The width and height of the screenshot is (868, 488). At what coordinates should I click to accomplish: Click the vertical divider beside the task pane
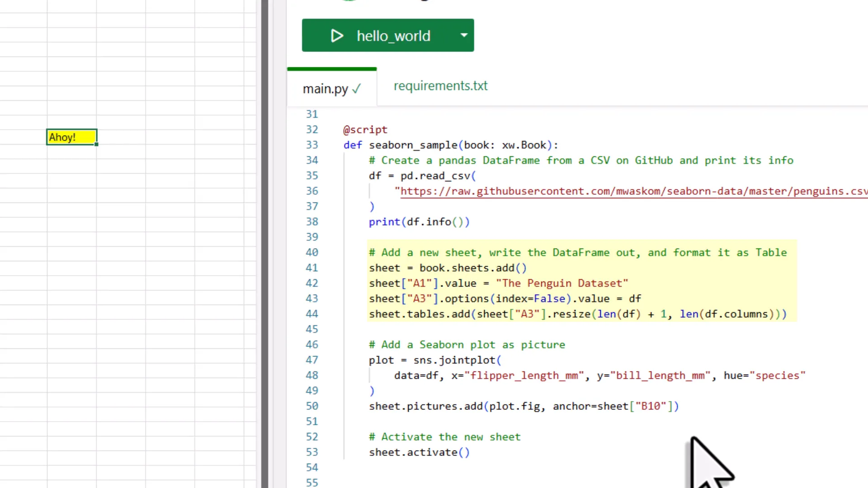(x=264, y=244)
